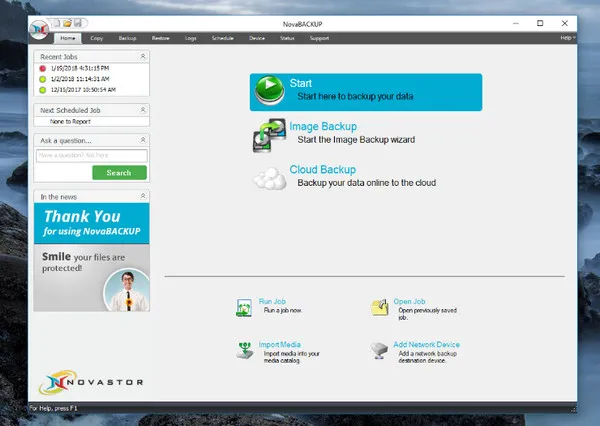Click the 'For Help, press F1' status text
Screen dimensions: 600x426
tap(54, 408)
